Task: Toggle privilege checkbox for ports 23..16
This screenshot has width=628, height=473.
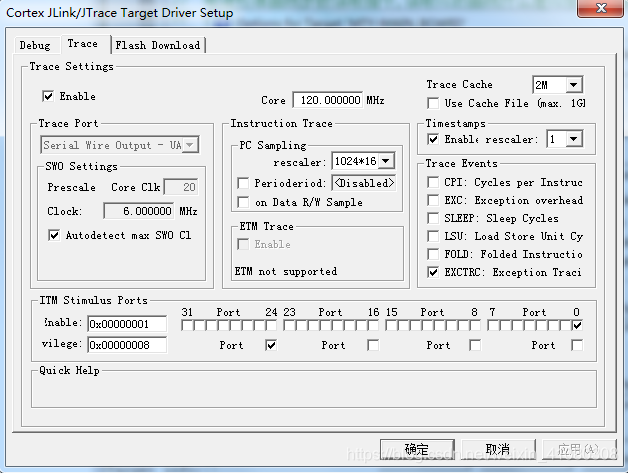Action: (x=373, y=345)
